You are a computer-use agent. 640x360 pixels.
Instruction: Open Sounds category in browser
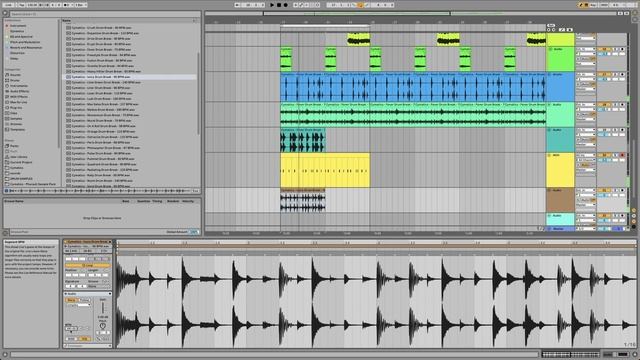(15, 75)
